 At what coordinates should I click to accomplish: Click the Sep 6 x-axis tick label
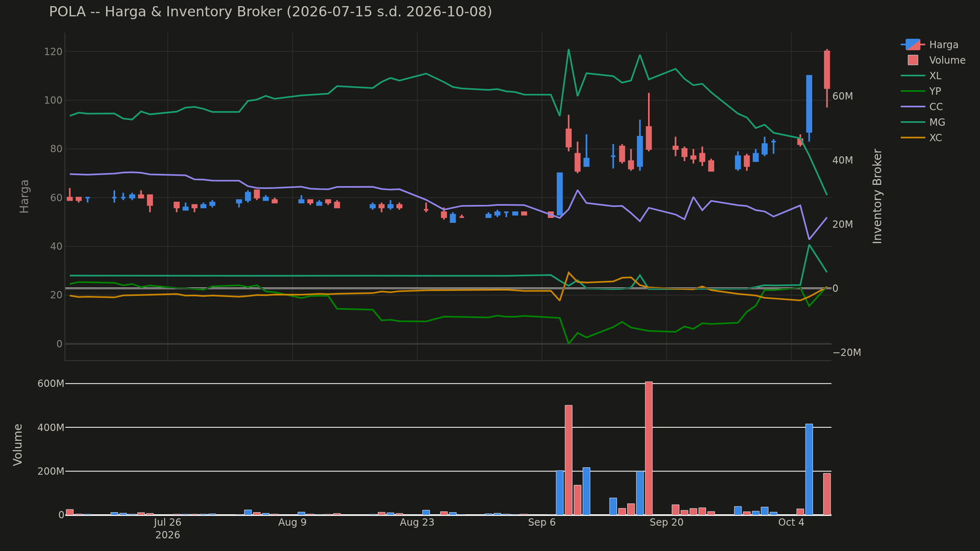pyautogui.click(x=541, y=522)
